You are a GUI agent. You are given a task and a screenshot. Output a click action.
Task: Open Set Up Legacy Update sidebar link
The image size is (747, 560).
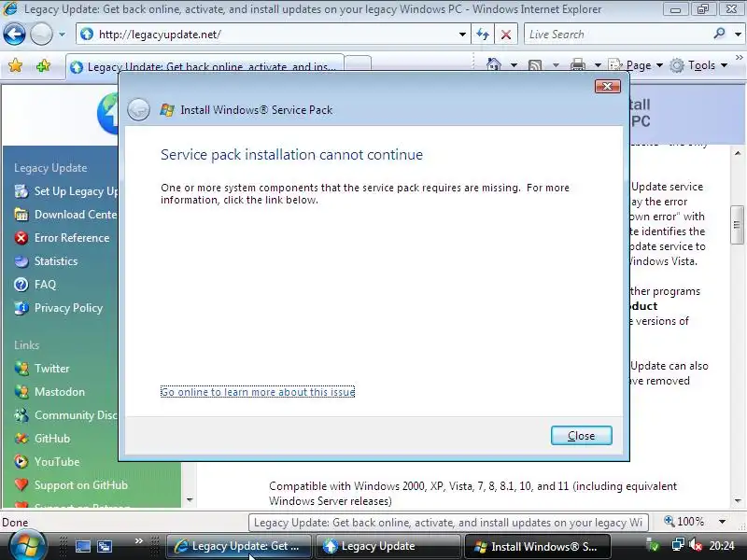click(x=66, y=191)
